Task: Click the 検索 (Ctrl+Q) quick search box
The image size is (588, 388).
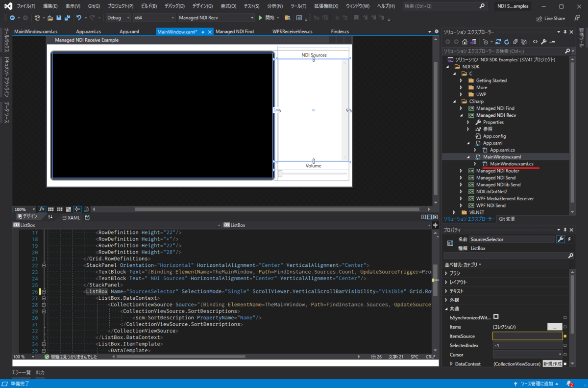Action: point(445,6)
